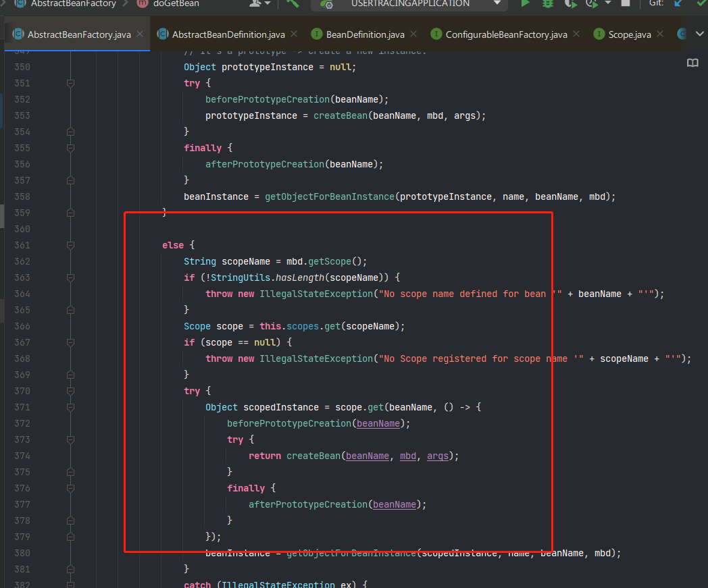Collapse the try block at line 351
The height and width of the screenshot is (588, 708).
tap(70, 83)
